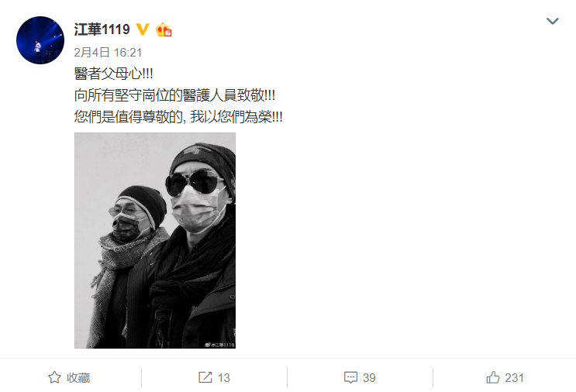Click the 收藏 label

click(78, 378)
